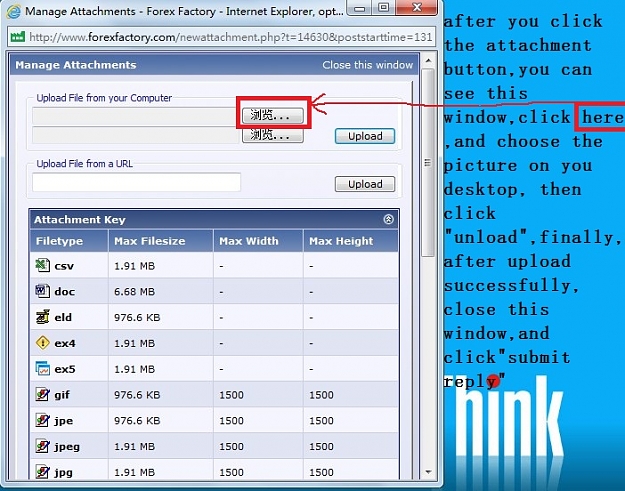Collapse the Attachment Key section
The width and height of the screenshot is (625, 491).
[x=388, y=219]
